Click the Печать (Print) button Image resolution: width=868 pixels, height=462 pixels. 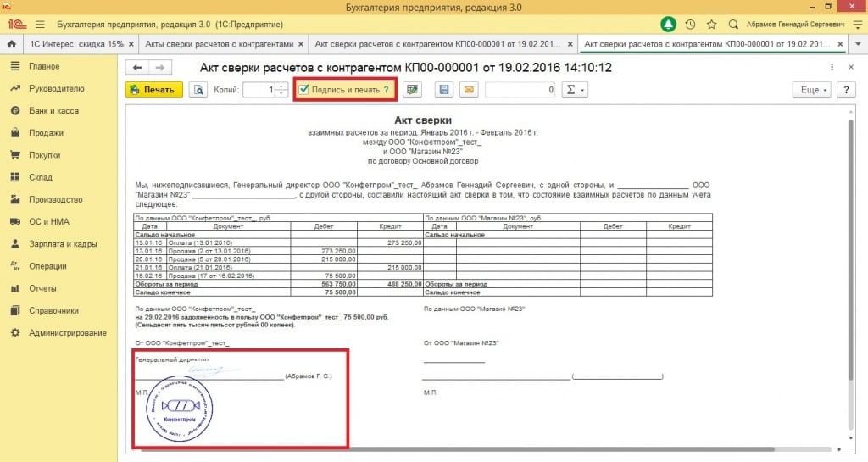pos(153,90)
